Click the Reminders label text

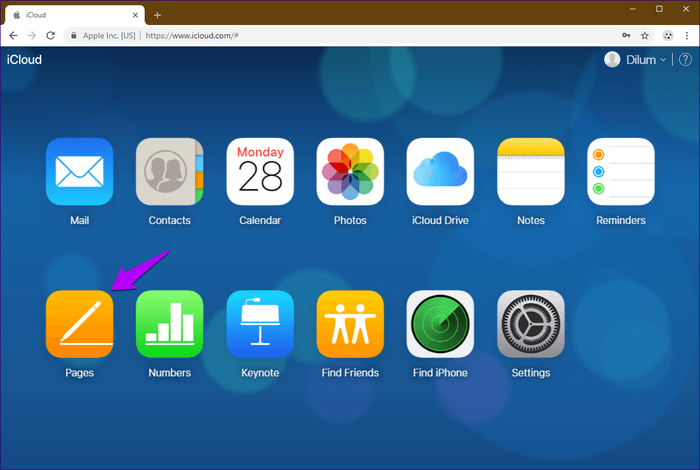pos(621,220)
